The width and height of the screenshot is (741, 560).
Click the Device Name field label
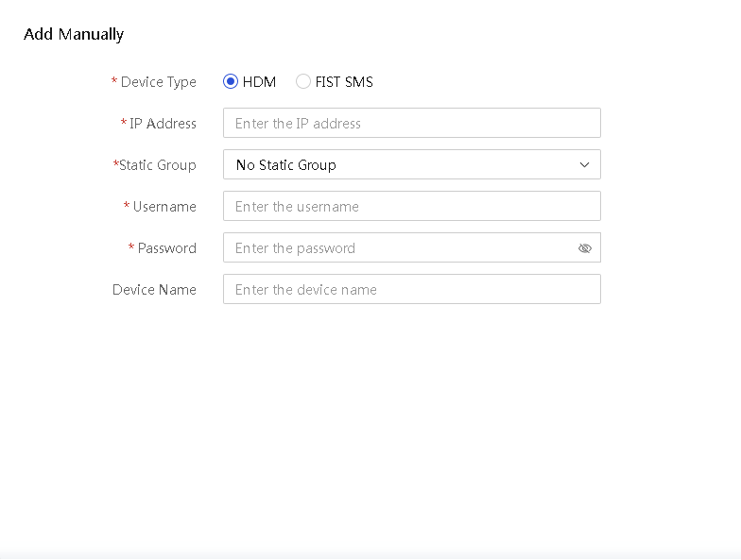[x=154, y=289]
